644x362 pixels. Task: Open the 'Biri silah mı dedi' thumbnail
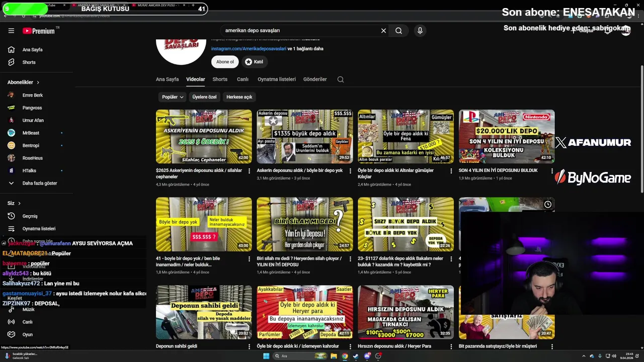tap(305, 224)
